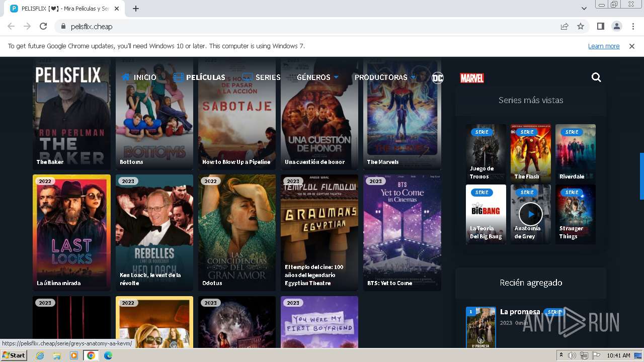The height and width of the screenshot is (362, 644).
Task: Open the Marvel producer logo
Action: tap(472, 78)
